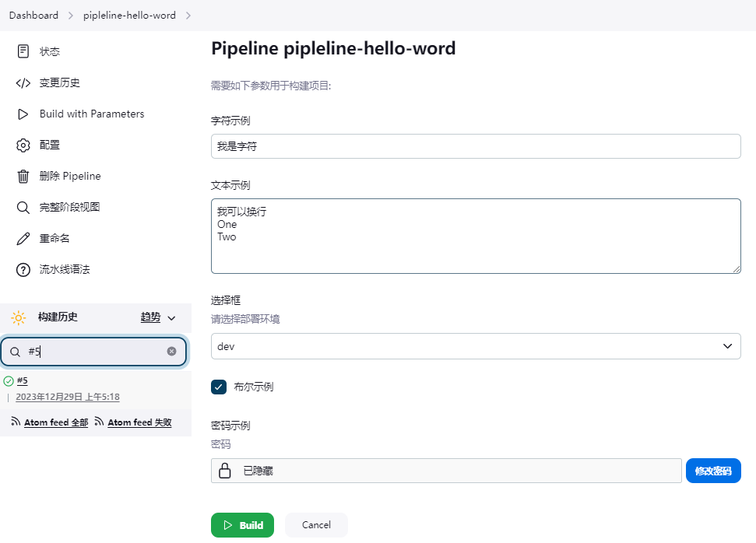Click the breadcrumb arrow after Dashboard
The image size is (756, 543).
[71, 16]
